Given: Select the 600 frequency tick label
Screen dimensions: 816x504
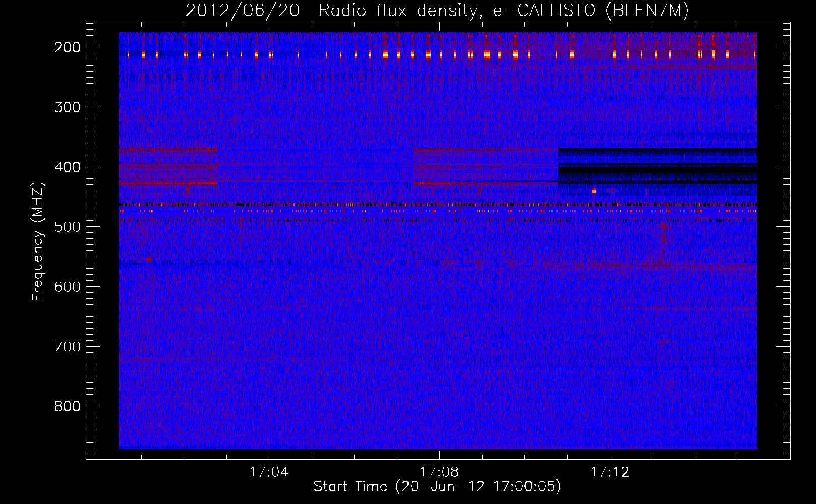Looking at the screenshot, I should [67, 287].
